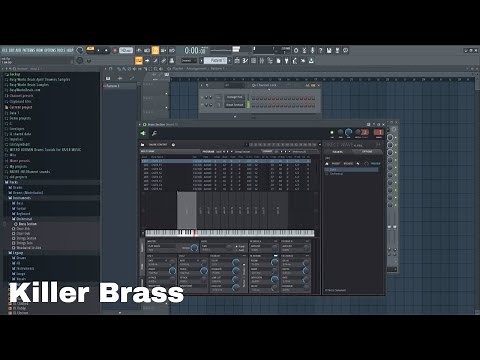Open the Pattern 1 selector in the toolbar
480x360 pixels.
pyautogui.click(x=216, y=61)
